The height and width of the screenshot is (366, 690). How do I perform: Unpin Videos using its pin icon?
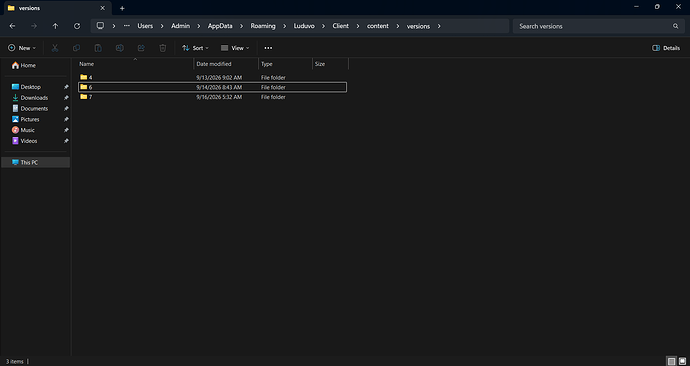pyautogui.click(x=66, y=141)
